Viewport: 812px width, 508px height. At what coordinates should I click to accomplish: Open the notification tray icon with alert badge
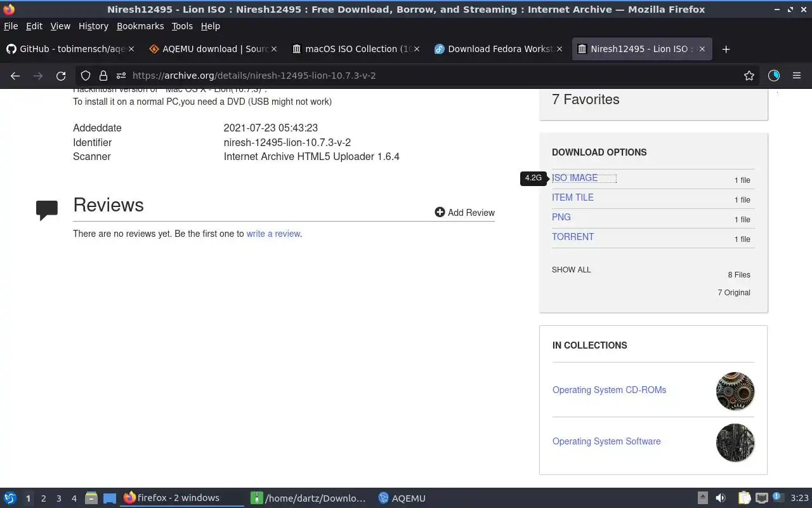coord(779,497)
